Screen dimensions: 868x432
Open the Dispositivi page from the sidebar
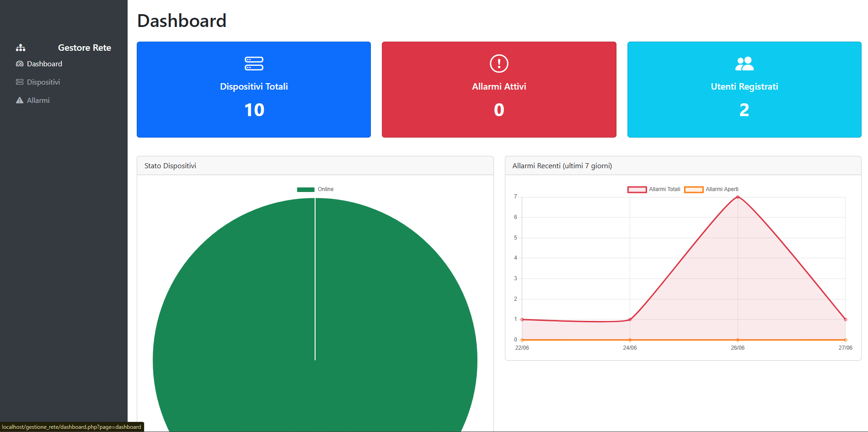[43, 82]
